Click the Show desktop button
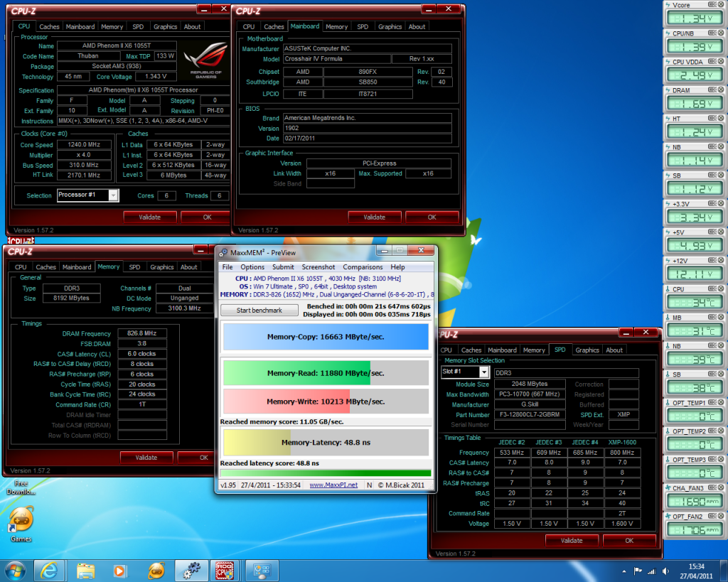The image size is (728, 582). click(724, 571)
